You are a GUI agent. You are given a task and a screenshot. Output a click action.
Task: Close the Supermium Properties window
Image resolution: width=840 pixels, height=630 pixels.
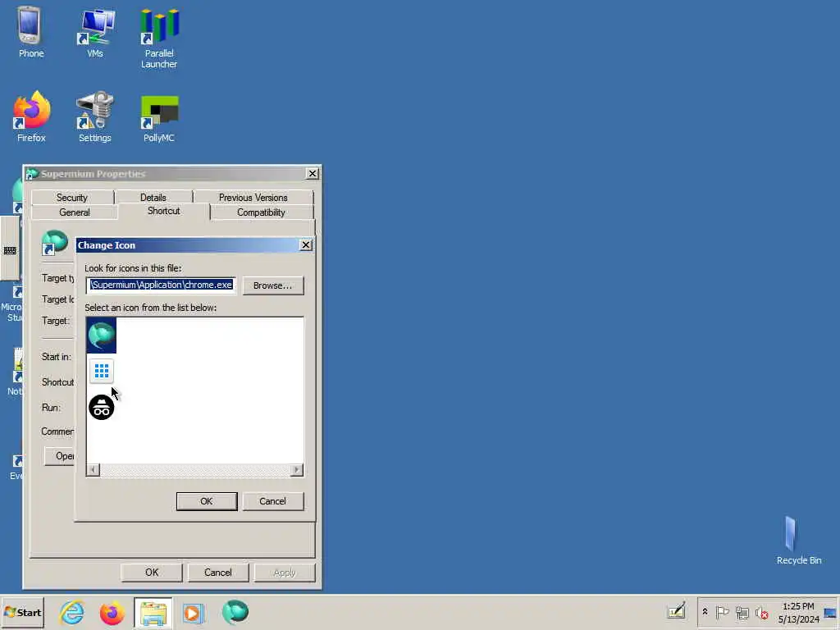click(313, 173)
